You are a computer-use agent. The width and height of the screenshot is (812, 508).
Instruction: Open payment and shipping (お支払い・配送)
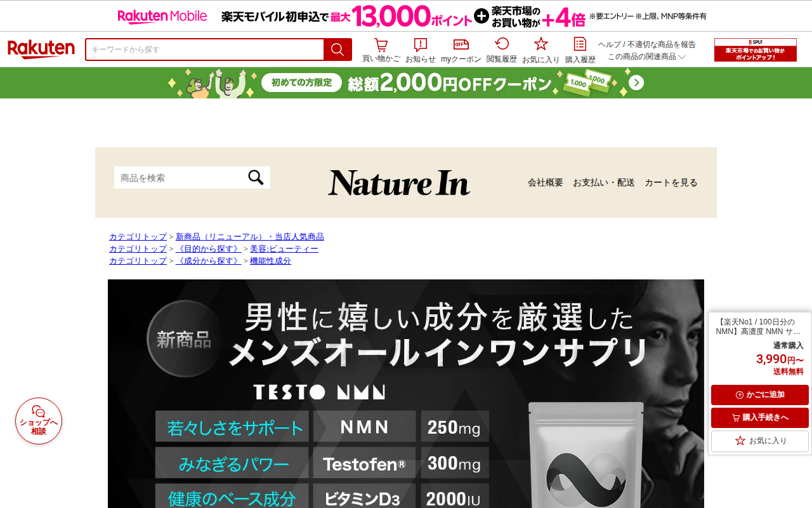[604, 182]
